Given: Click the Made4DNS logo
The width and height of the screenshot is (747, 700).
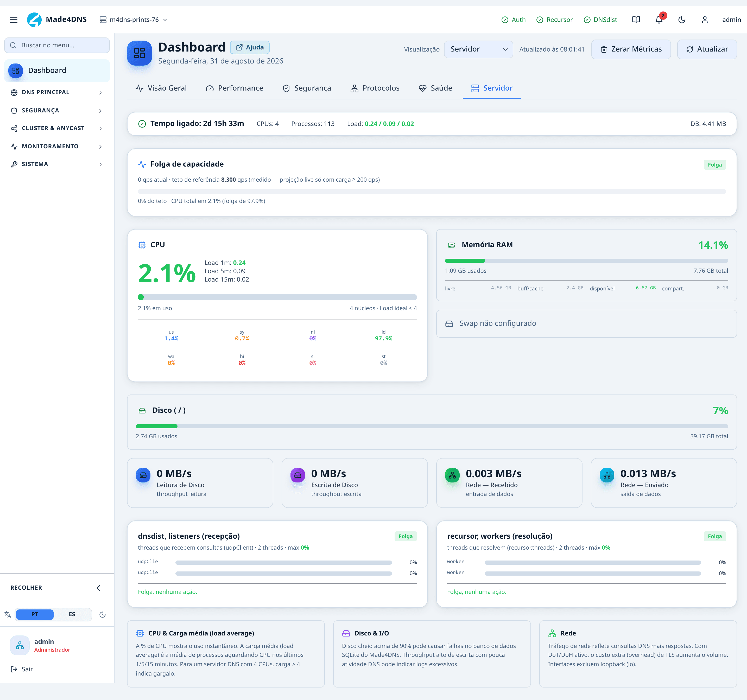Looking at the screenshot, I should pos(57,20).
